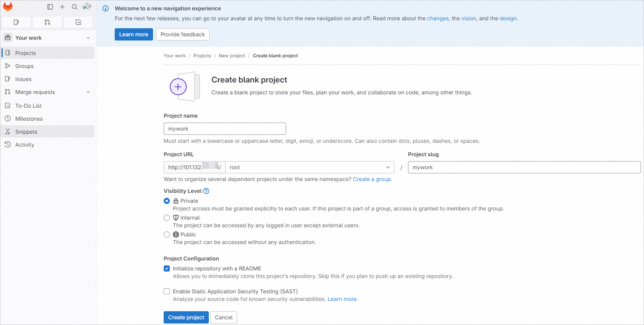Open merge requests shortcut icon
Image resolution: width=644 pixels, height=325 pixels.
[47, 22]
